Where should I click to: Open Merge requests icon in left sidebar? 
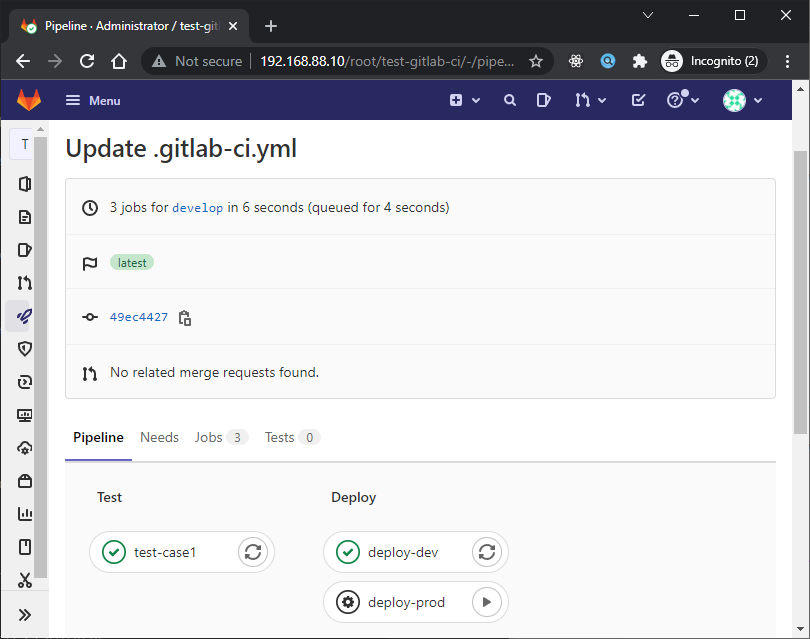[24, 283]
